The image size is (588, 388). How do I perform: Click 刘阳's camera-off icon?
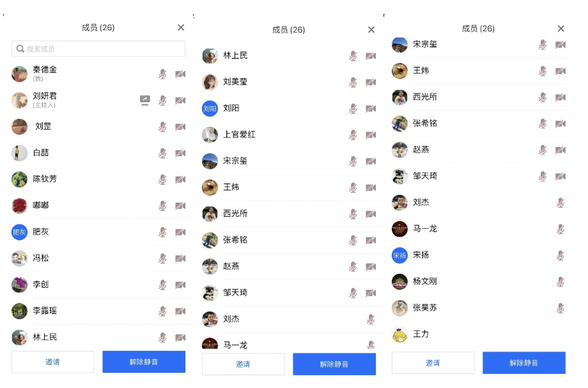(371, 109)
